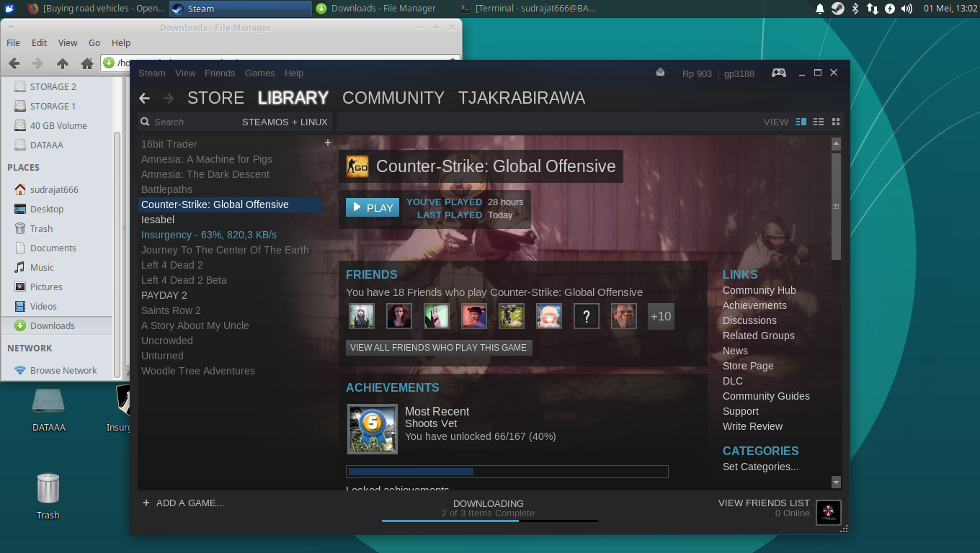The image size is (980, 553).
Task: Open the volume speaker tray icon
Action: (x=907, y=9)
